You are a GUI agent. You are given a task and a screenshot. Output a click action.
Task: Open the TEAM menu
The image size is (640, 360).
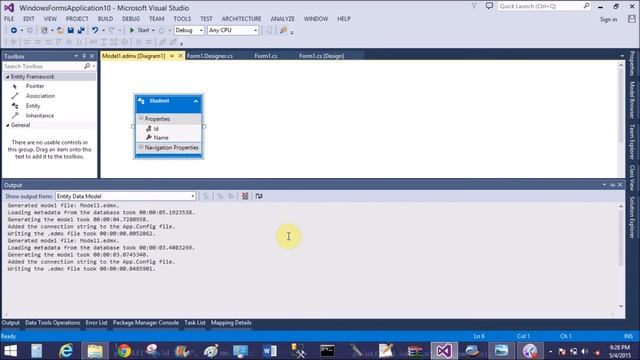point(156,19)
